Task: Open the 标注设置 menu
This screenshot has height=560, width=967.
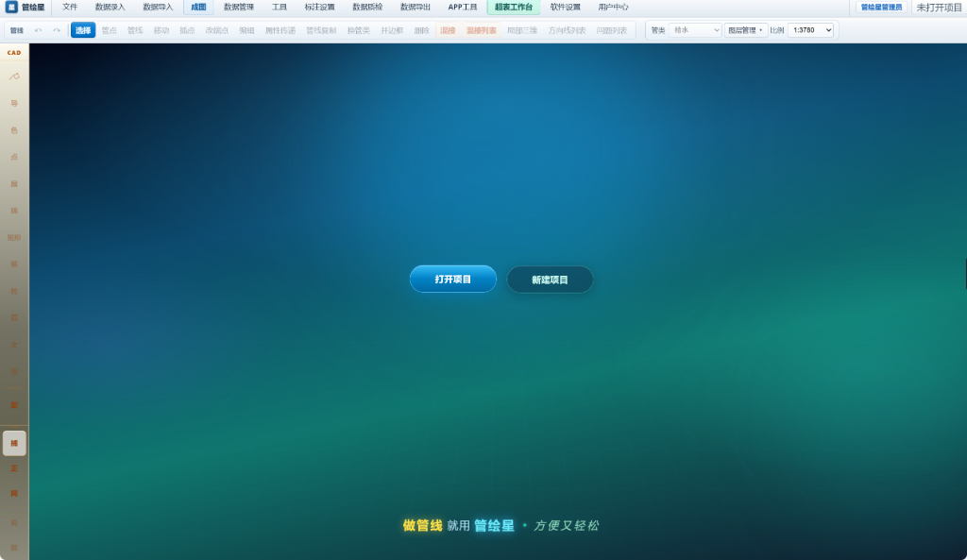Action: pos(319,8)
